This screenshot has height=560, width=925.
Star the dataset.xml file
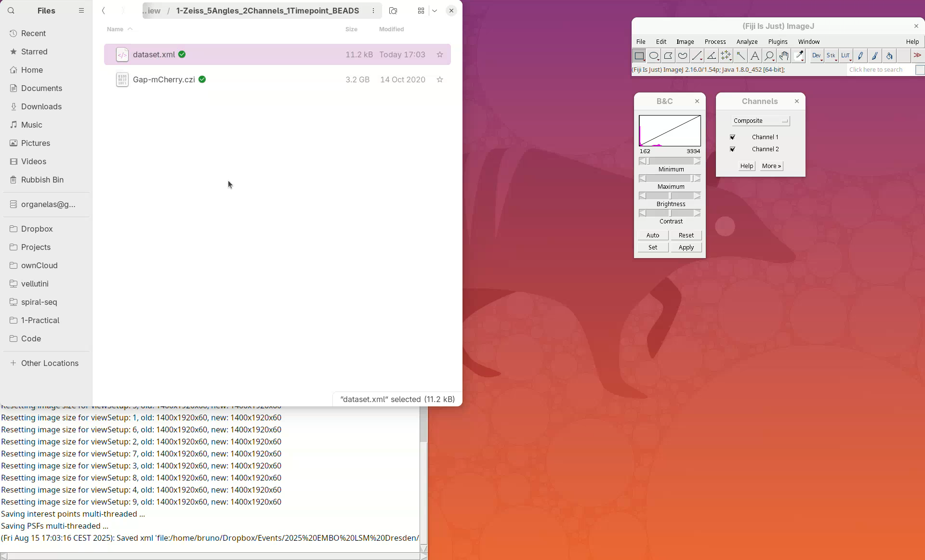coord(440,54)
